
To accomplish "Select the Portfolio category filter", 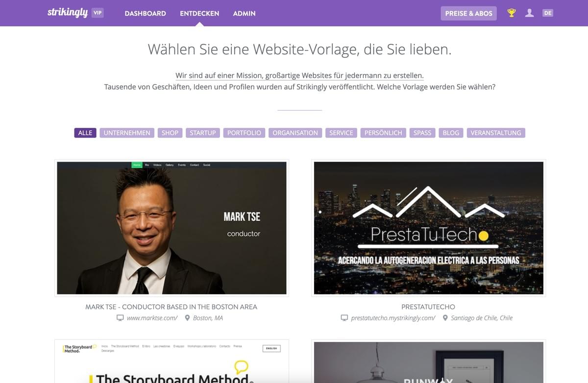I will click(x=244, y=133).
